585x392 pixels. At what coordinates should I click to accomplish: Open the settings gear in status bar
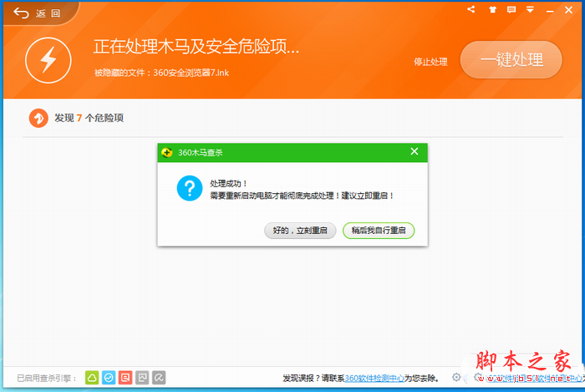(x=456, y=377)
